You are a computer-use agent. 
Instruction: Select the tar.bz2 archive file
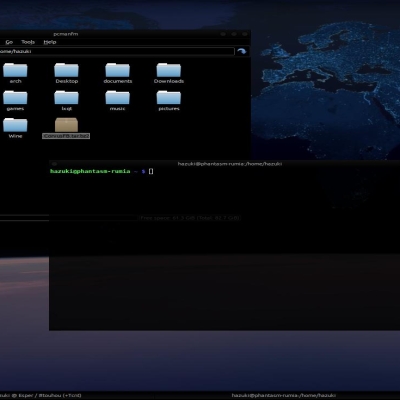66,128
